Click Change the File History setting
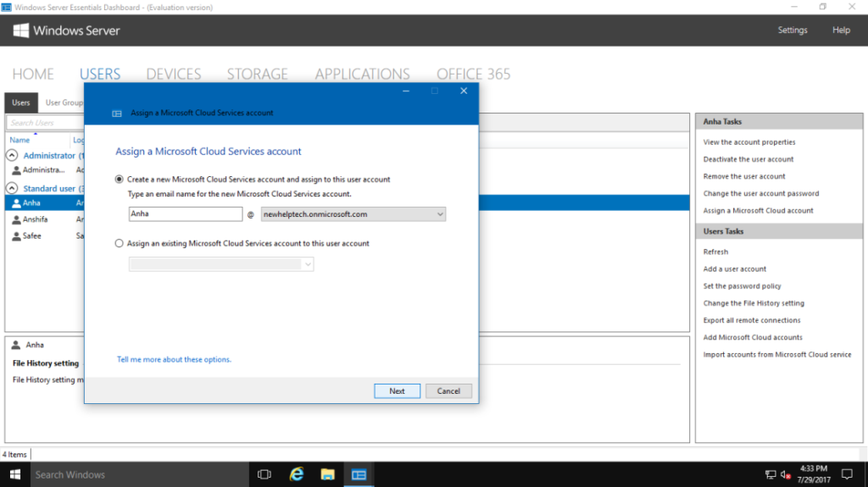 (x=754, y=303)
